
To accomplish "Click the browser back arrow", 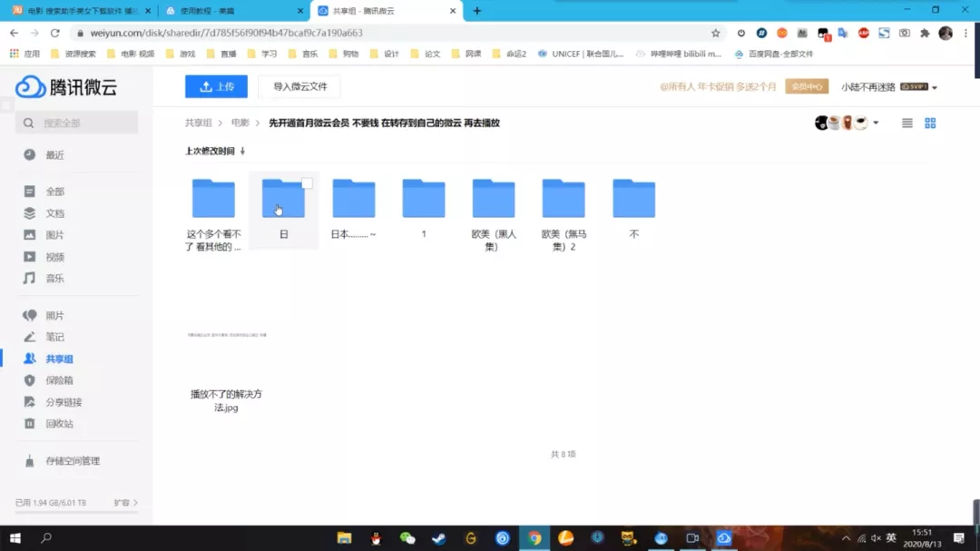I will tap(14, 33).
